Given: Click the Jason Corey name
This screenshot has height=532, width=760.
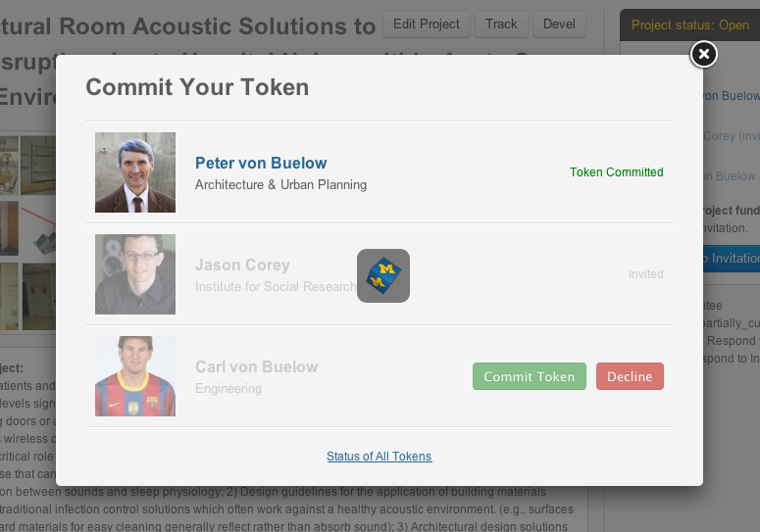Looking at the screenshot, I should coord(242,265).
